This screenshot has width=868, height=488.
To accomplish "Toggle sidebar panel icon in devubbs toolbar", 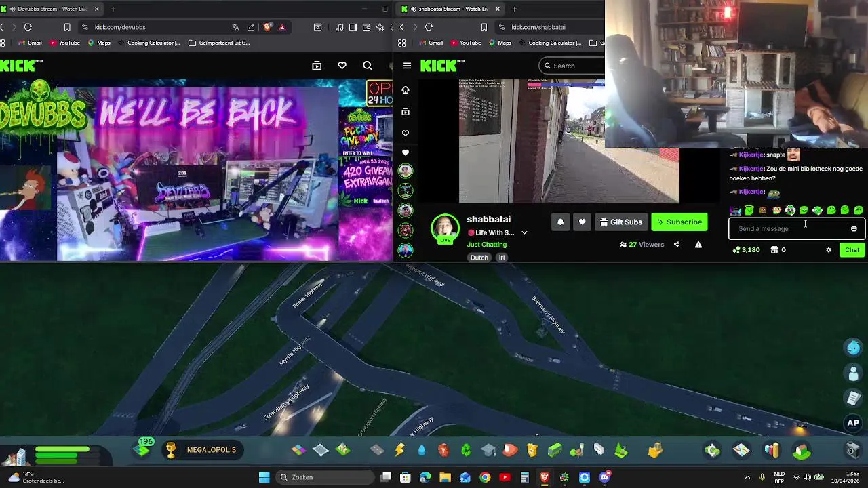I will coord(353,27).
